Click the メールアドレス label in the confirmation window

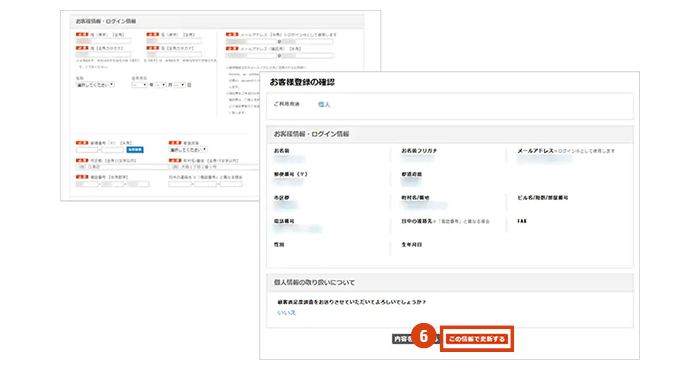(535, 151)
